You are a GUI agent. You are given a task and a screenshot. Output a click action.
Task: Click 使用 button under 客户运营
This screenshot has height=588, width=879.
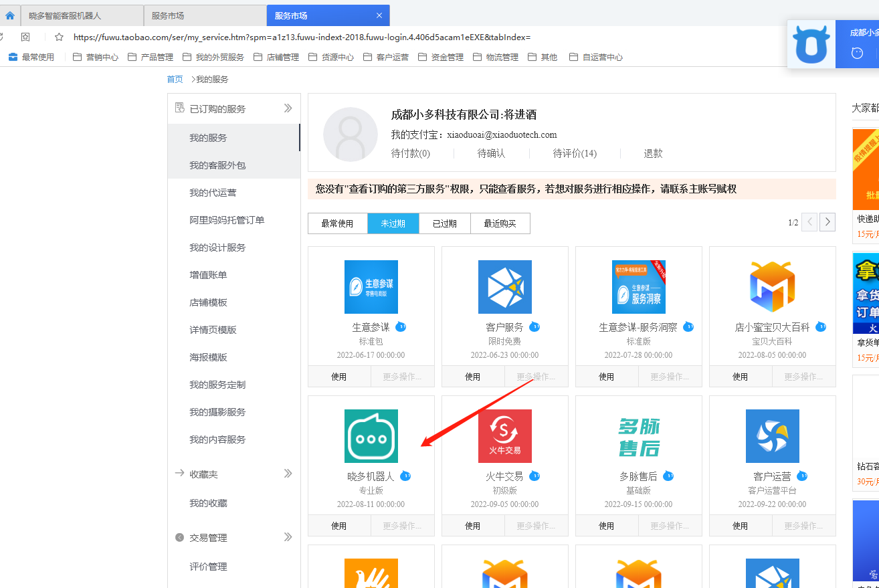pyautogui.click(x=741, y=526)
